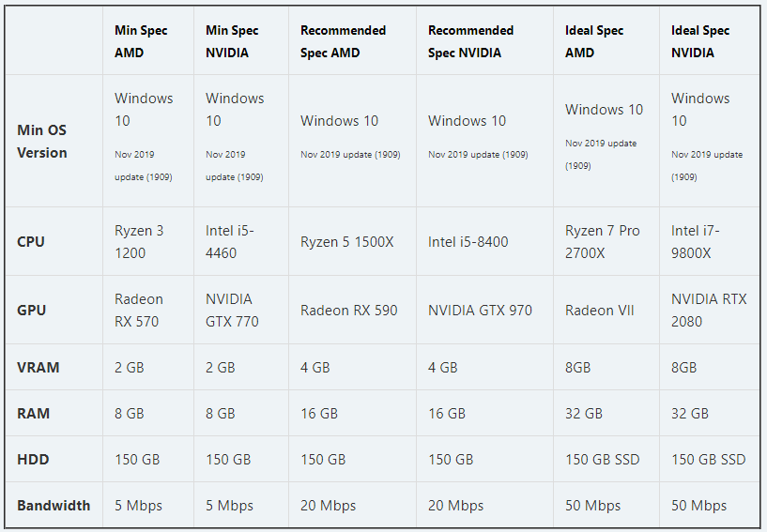Click the Min OS Version row label
Screen dimensions: 767x532
click(x=42, y=141)
